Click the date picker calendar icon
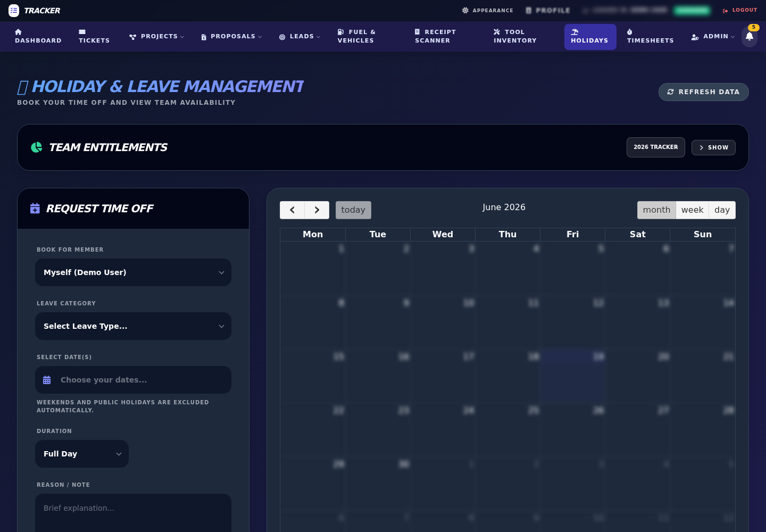The height and width of the screenshot is (532, 766). coord(47,380)
